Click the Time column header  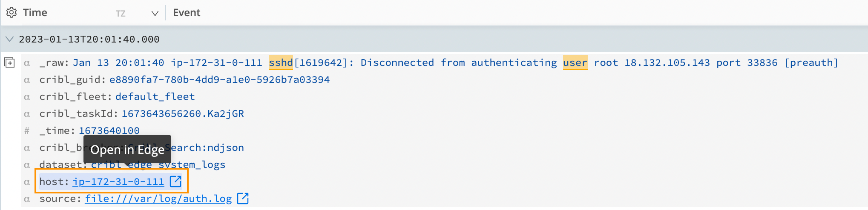coord(35,13)
